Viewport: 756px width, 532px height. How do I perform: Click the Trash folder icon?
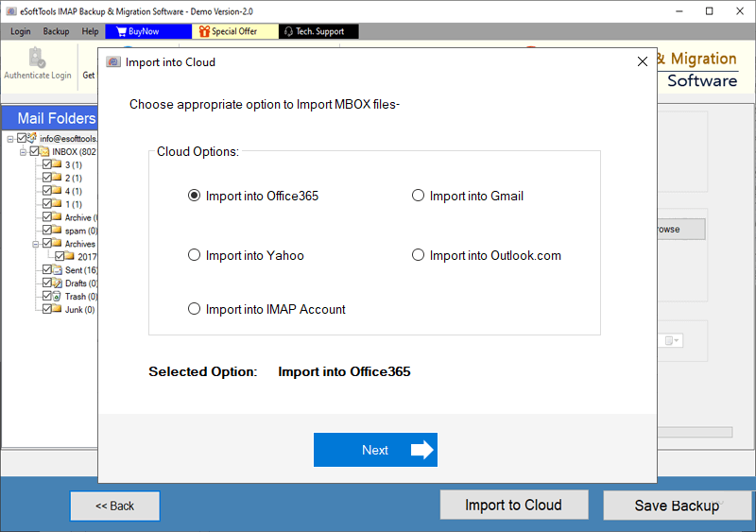(x=57, y=297)
